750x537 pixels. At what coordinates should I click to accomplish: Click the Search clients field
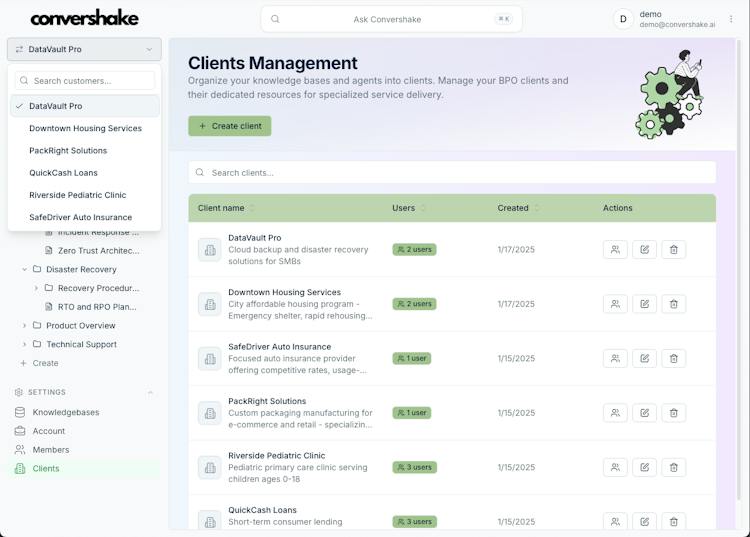(452, 173)
